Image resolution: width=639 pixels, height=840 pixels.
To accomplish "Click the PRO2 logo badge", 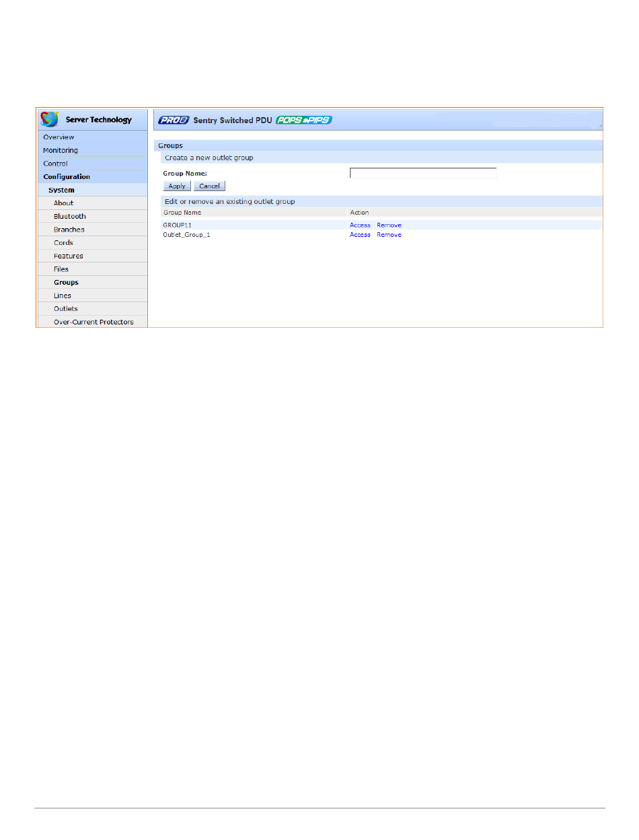I will click(174, 120).
